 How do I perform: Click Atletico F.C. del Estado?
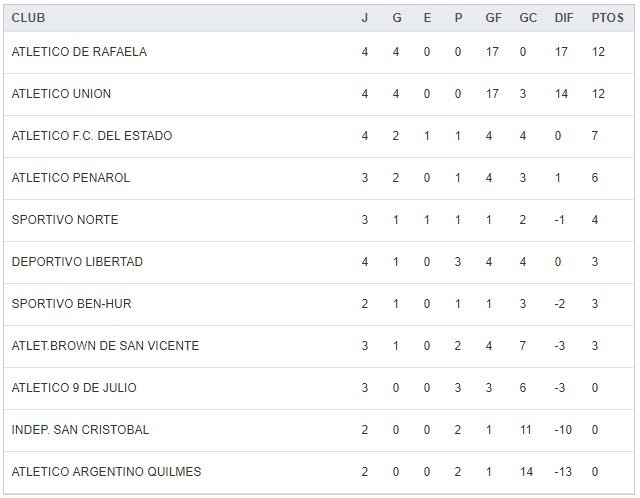[x=92, y=136]
